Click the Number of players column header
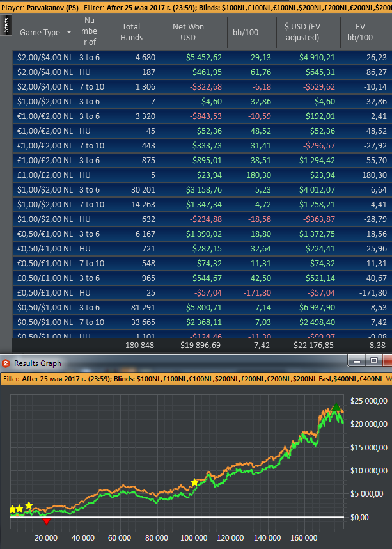The width and height of the screenshot is (392, 549). [90, 31]
